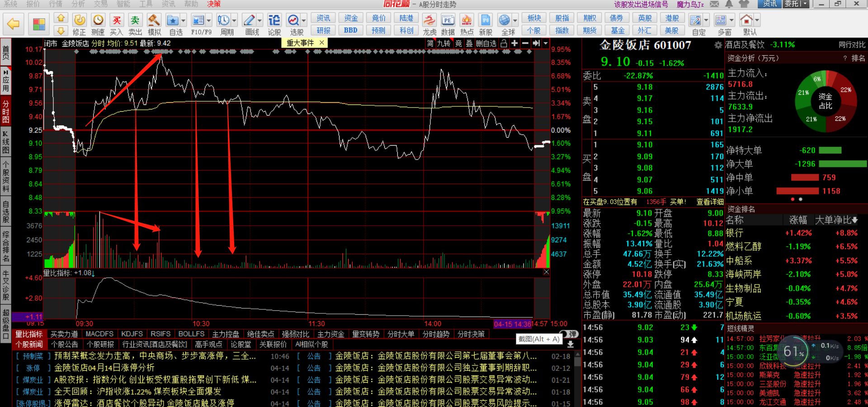Image resolution: width=868 pixels, height=407 pixels.
Task: Click the 自定 custom layout icon
Action: point(695,20)
